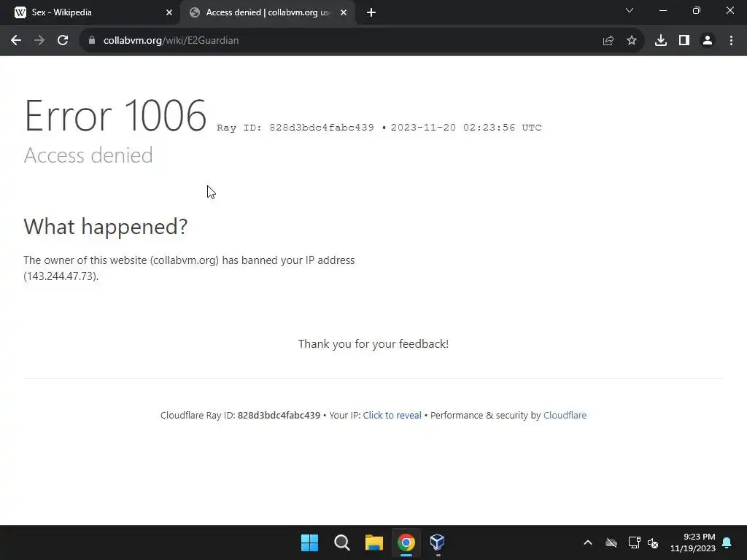
Task: Toggle the Chrome side panel
Action: pos(684,41)
